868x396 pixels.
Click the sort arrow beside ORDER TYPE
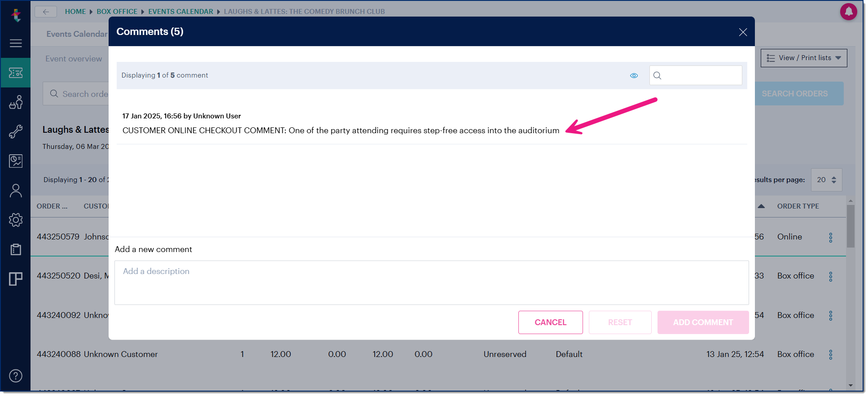coord(761,206)
